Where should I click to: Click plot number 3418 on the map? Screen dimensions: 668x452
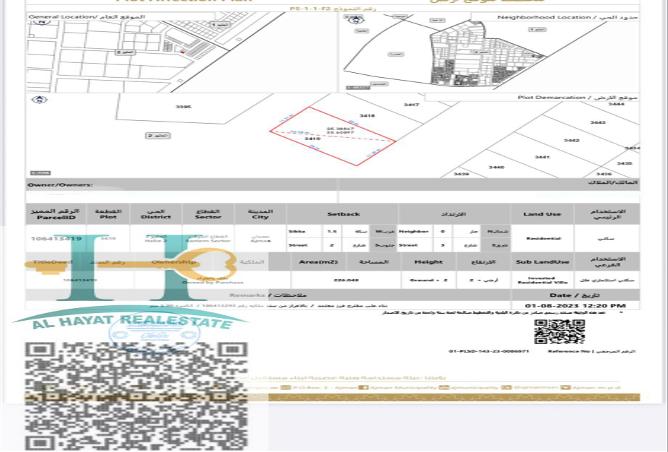pos(367,115)
